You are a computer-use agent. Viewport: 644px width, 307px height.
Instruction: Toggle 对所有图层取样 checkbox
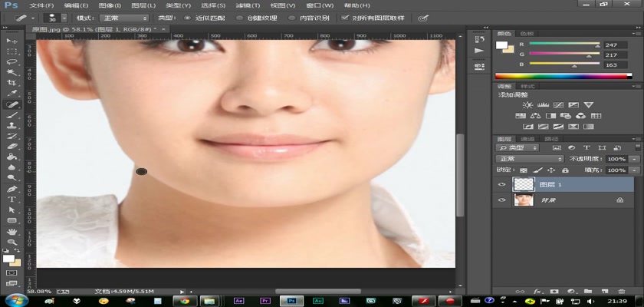[345, 18]
